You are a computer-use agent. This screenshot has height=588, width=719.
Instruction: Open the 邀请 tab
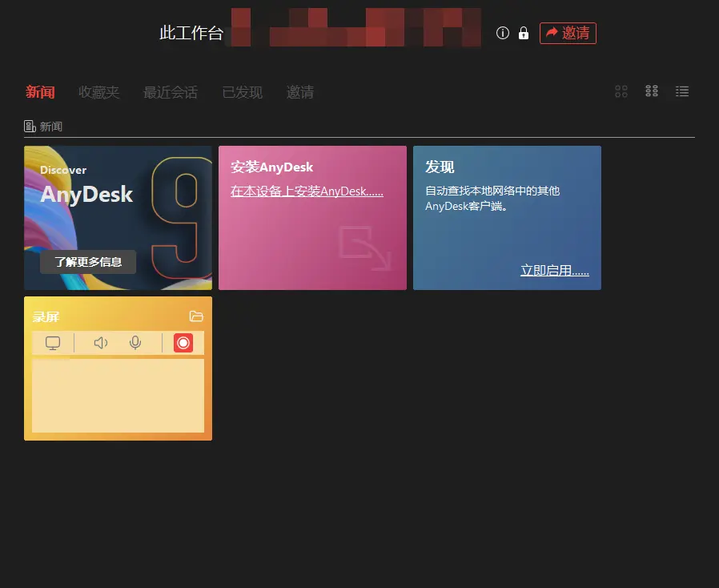[x=300, y=92]
